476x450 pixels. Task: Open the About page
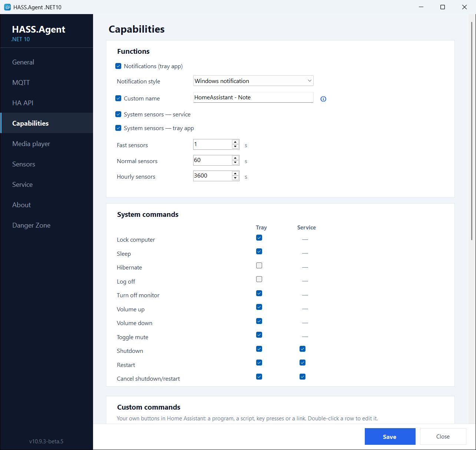tap(47, 205)
